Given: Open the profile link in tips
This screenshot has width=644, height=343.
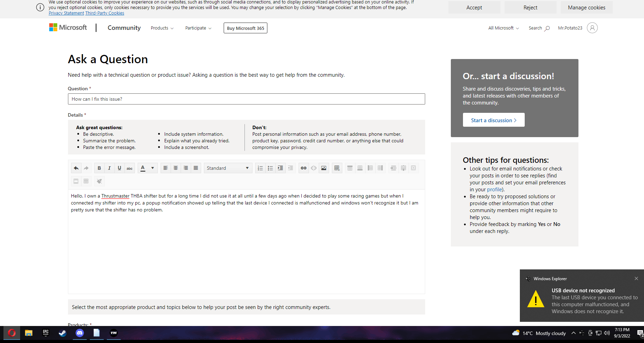Looking at the screenshot, I should tap(495, 190).
